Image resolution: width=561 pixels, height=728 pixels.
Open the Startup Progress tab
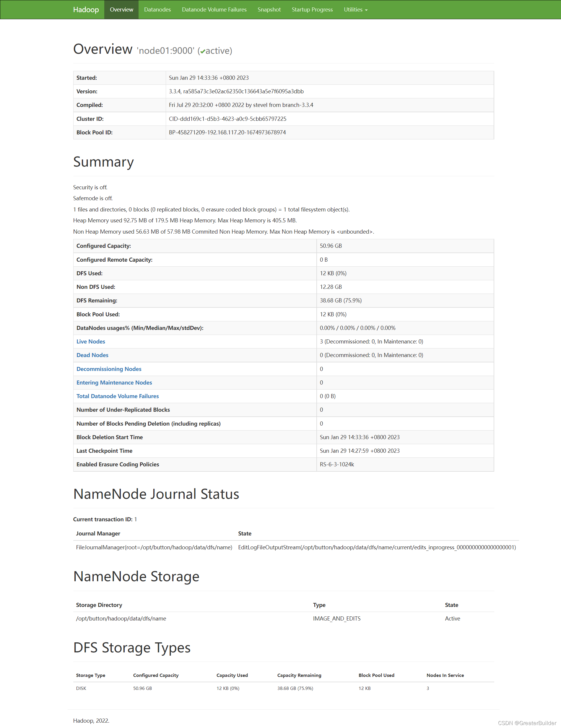tap(312, 10)
